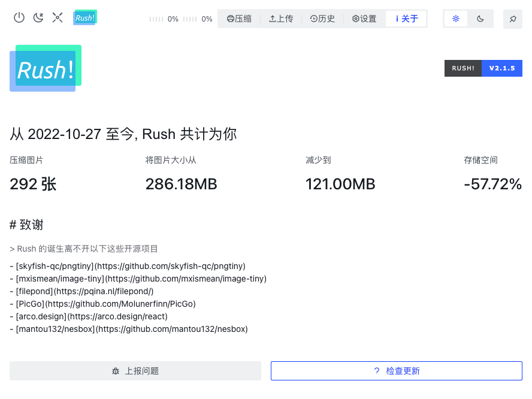Click the filepond pqina.nl link line
This screenshot has height=399, width=532.
(81, 291)
